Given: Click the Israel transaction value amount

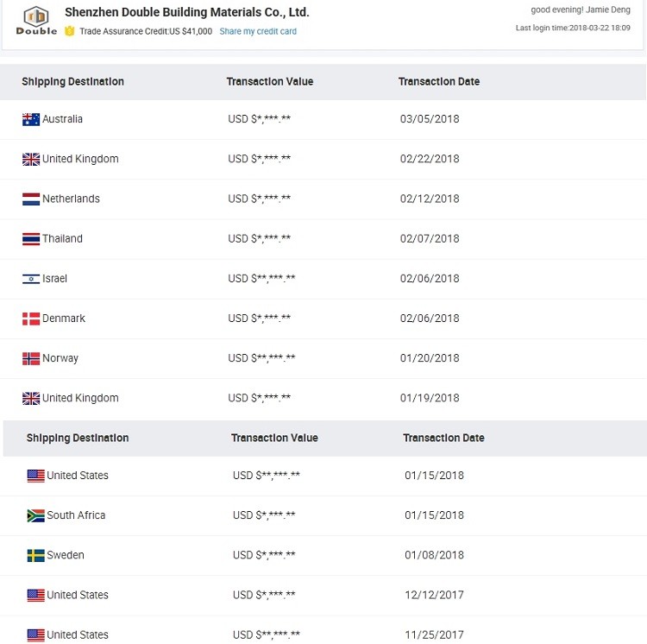Looking at the screenshot, I should [x=261, y=279].
